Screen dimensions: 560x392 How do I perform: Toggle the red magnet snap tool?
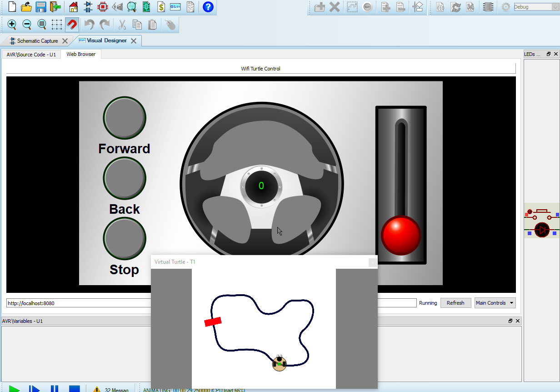click(71, 25)
